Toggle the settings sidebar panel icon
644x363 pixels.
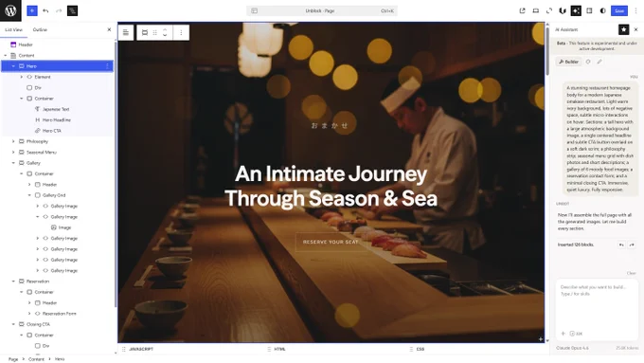[589, 10]
